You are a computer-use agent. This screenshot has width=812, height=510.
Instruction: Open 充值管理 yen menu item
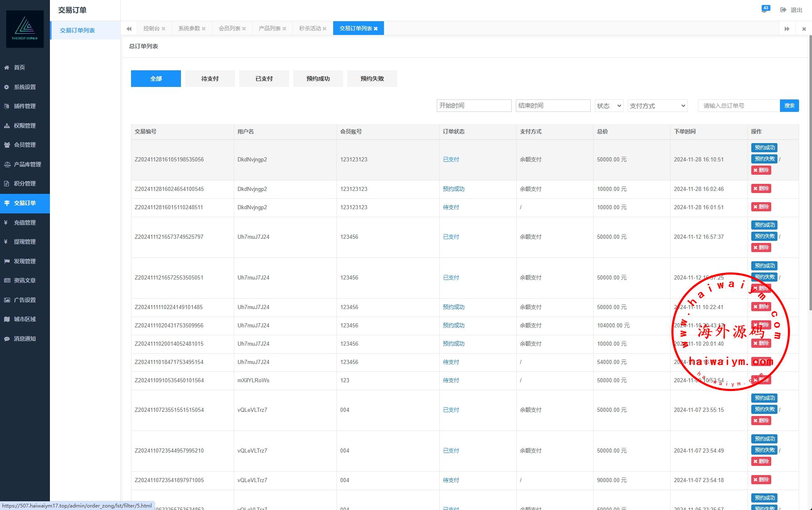(x=25, y=223)
